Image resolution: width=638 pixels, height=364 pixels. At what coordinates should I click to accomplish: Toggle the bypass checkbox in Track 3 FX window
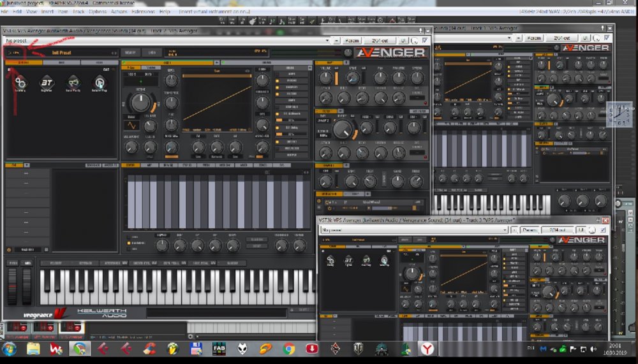(x=603, y=230)
